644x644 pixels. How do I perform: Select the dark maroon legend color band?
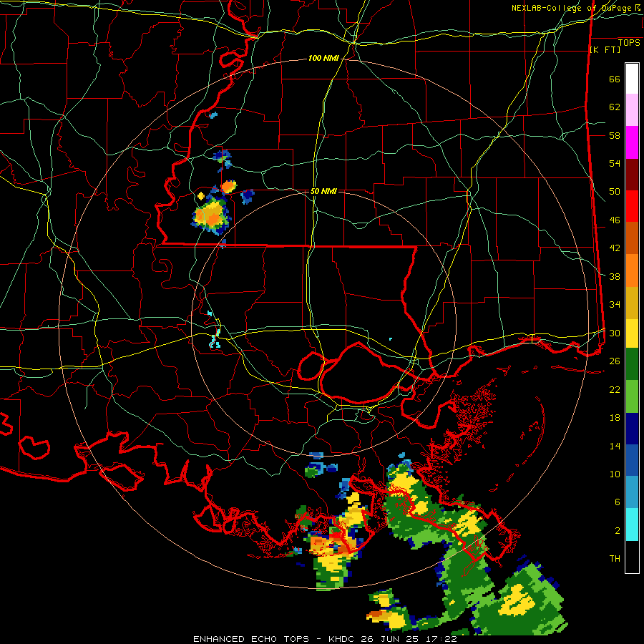(x=632, y=174)
